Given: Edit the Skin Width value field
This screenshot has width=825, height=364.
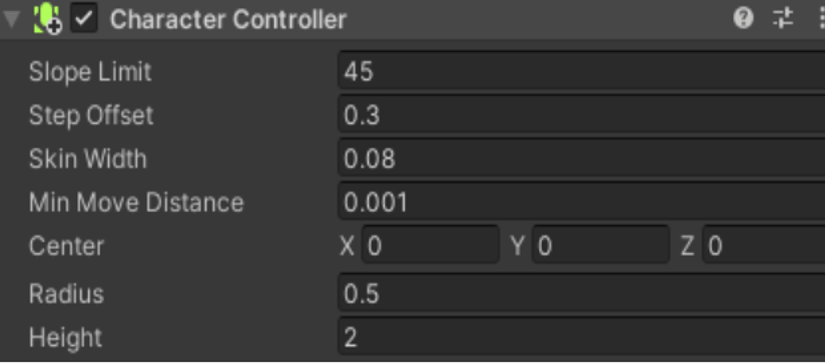Looking at the screenshot, I should point(581,158).
